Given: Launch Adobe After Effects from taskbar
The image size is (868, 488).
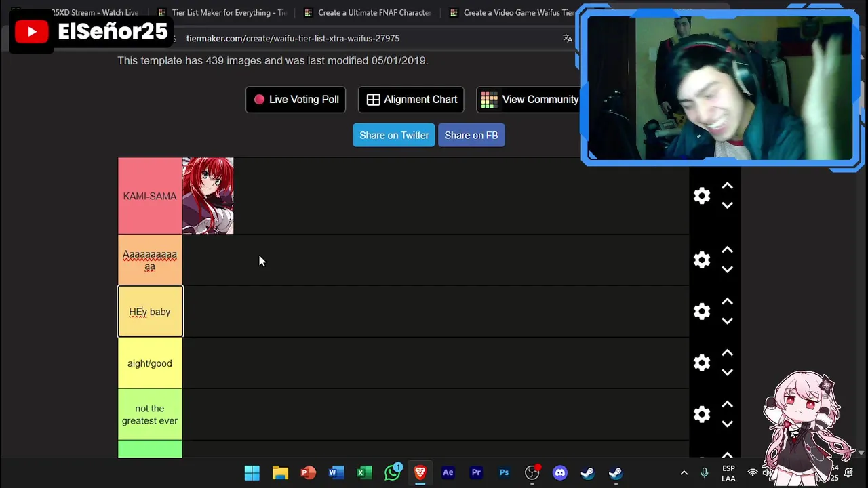Looking at the screenshot, I should [448, 472].
